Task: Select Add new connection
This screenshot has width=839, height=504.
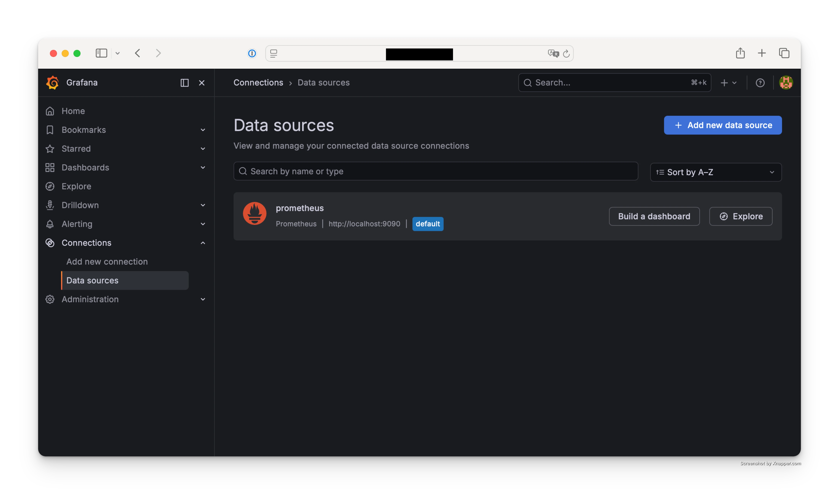Action: pyautogui.click(x=107, y=262)
